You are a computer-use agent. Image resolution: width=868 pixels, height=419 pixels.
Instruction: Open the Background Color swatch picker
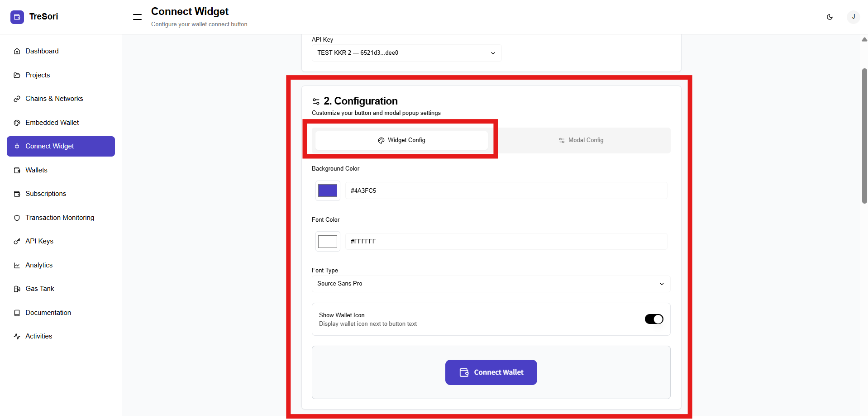pos(328,190)
